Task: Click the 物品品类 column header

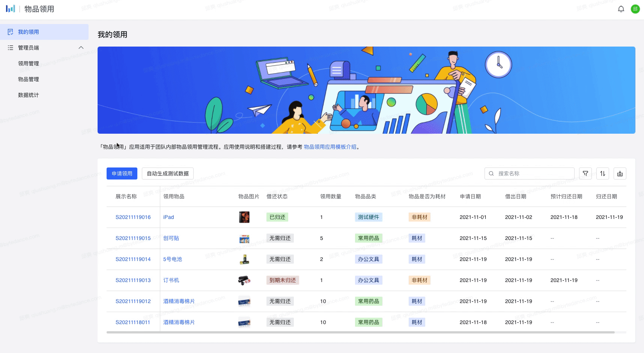Action: coord(366,196)
